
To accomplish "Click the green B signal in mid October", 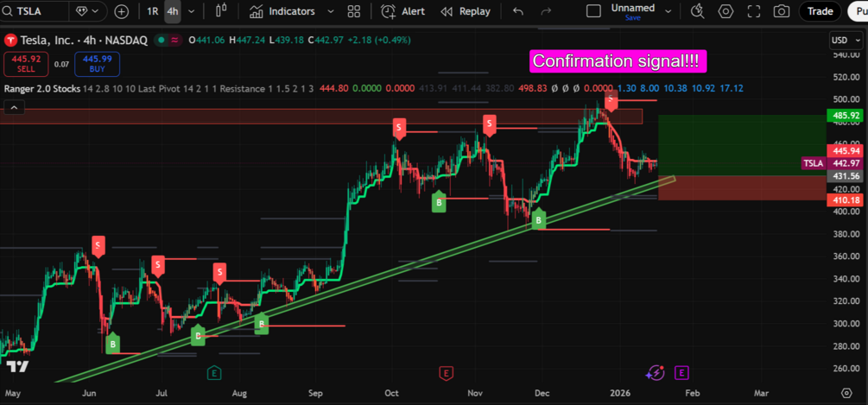I will coord(439,202).
